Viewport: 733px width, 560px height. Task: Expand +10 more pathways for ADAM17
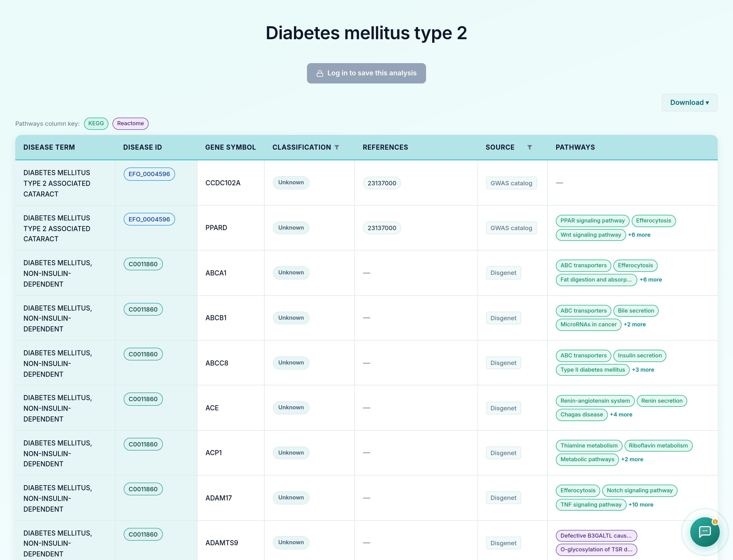pyautogui.click(x=641, y=505)
